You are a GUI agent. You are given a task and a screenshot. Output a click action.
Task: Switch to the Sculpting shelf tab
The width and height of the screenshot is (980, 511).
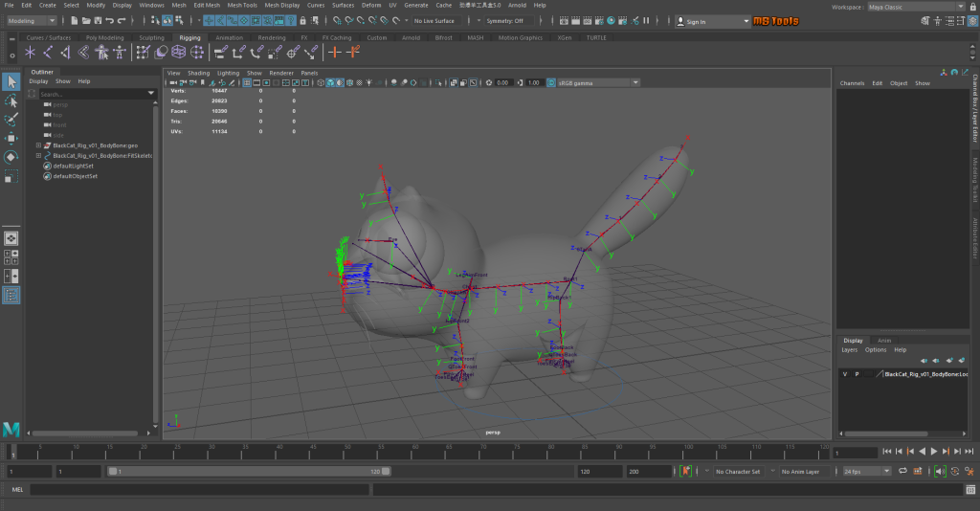click(151, 37)
